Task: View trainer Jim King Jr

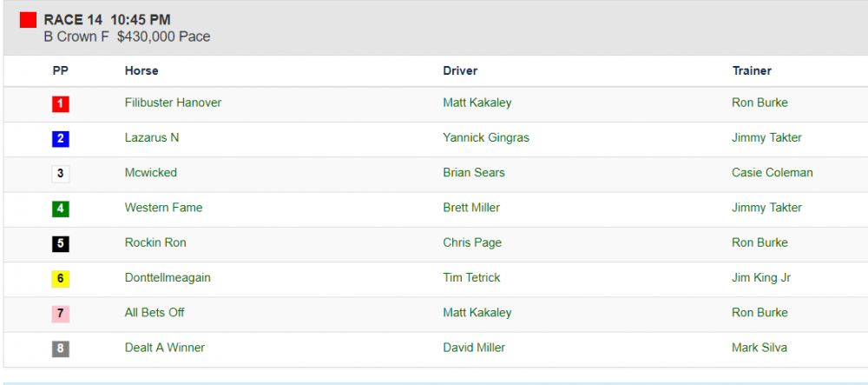Action: click(x=761, y=277)
